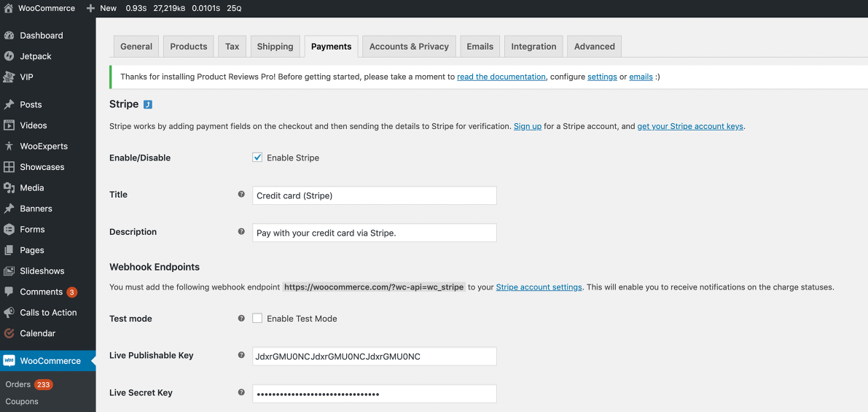This screenshot has height=412, width=868.
Task: Click the Media icon in sidebar
Action: (9, 187)
